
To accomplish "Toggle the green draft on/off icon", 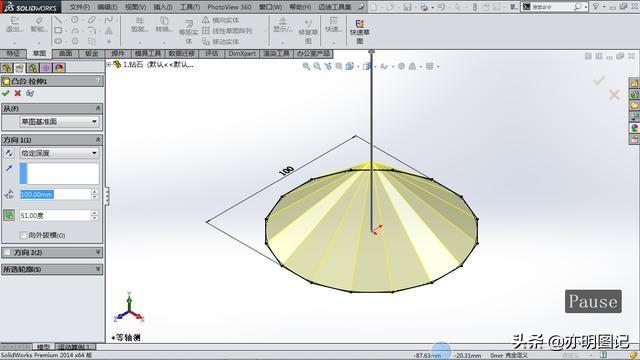I will click(x=9, y=215).
